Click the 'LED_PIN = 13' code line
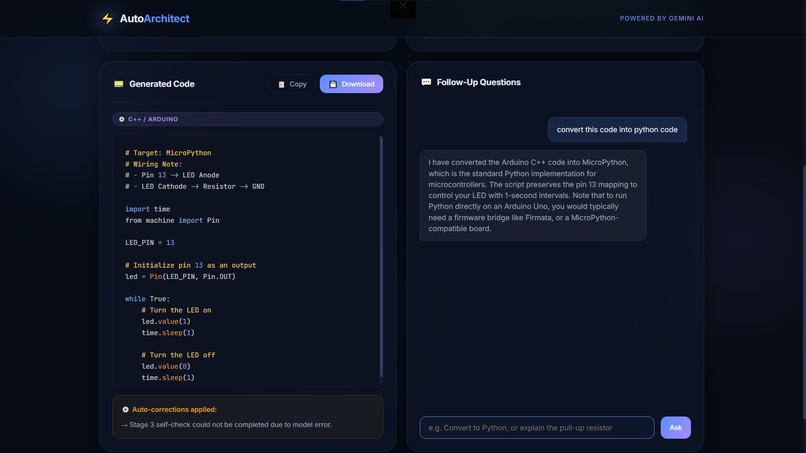This screenshot has height=453, width=806. (150, 243)
